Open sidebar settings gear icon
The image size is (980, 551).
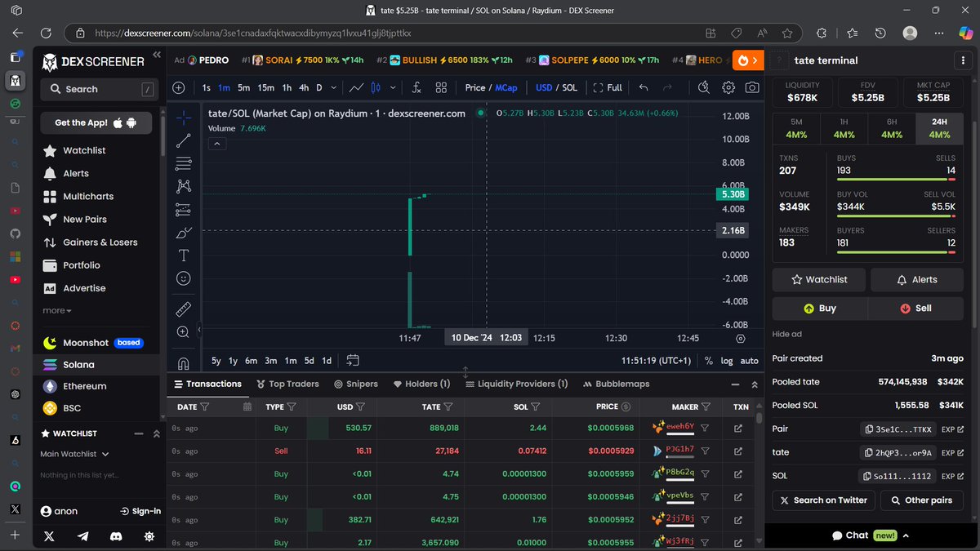pos(149,536)
